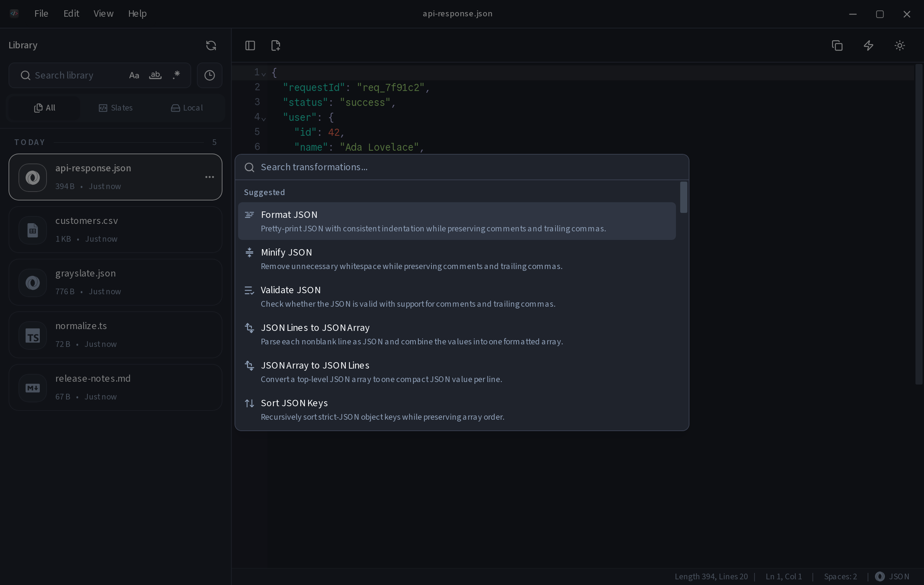Screen dimensions: 924x585
Task: Switch to the Slates tab
Action: 116,108
